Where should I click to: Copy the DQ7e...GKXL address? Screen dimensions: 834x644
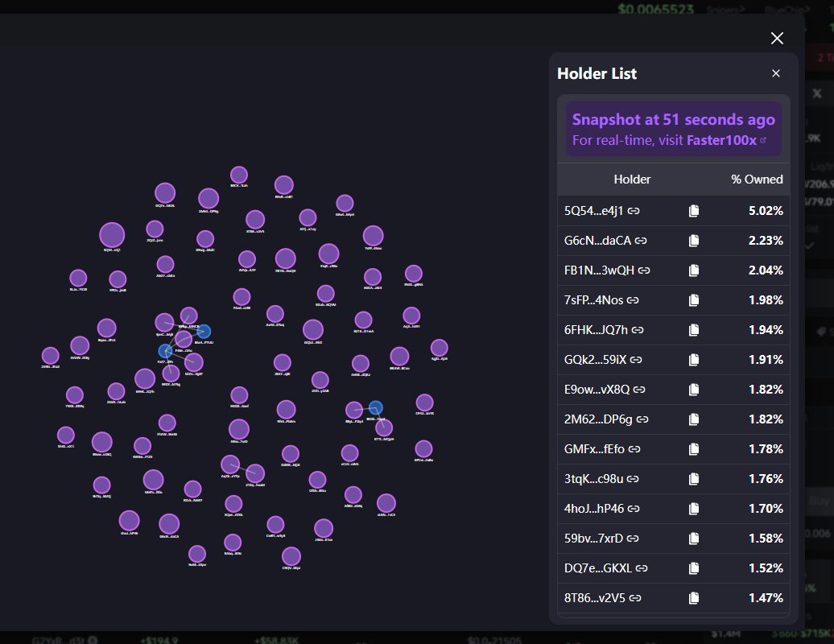[694, 568]
